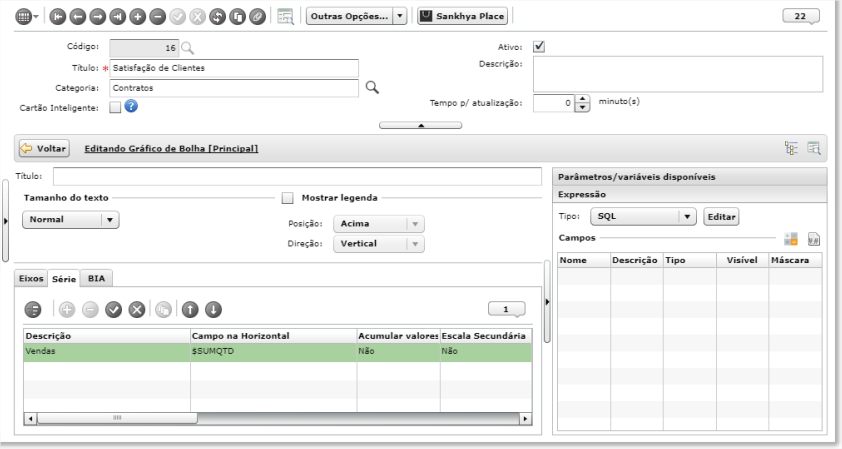Decrease Tempo p/ atualização value

583,107
